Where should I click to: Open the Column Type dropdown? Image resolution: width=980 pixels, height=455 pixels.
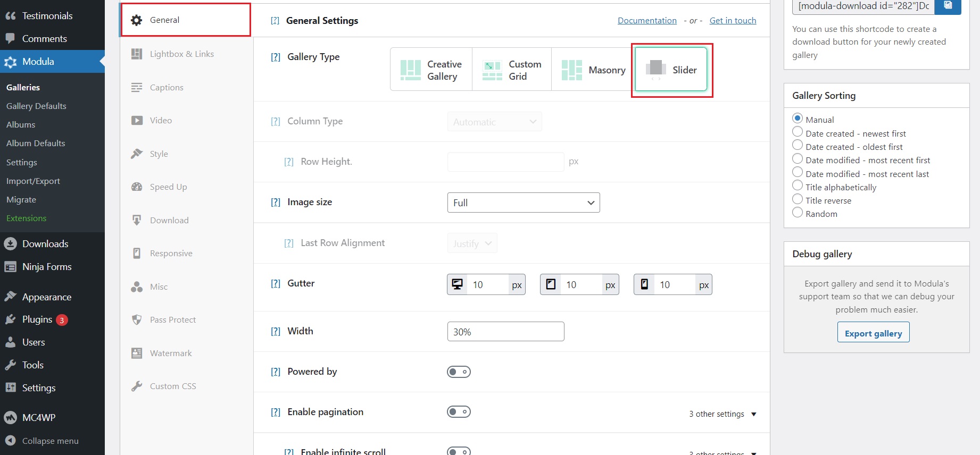494,122
